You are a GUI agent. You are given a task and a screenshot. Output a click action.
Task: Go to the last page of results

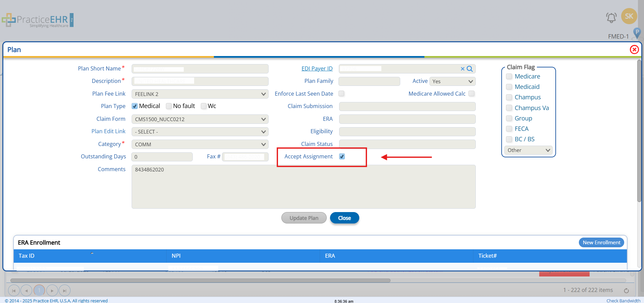point(64,291)
